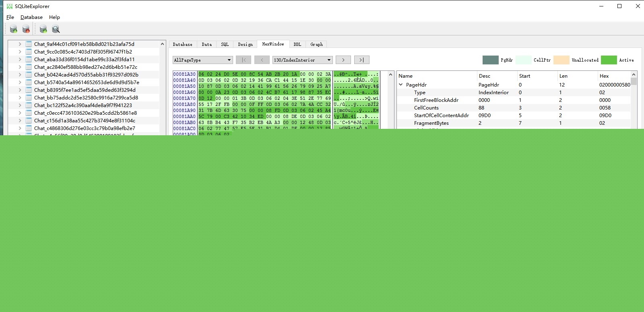Image resolution: width=644 pixels, height=312 pixels.
Task: Select the FirstFreeBlockAddr property row
Action: [x=514, y=100]
